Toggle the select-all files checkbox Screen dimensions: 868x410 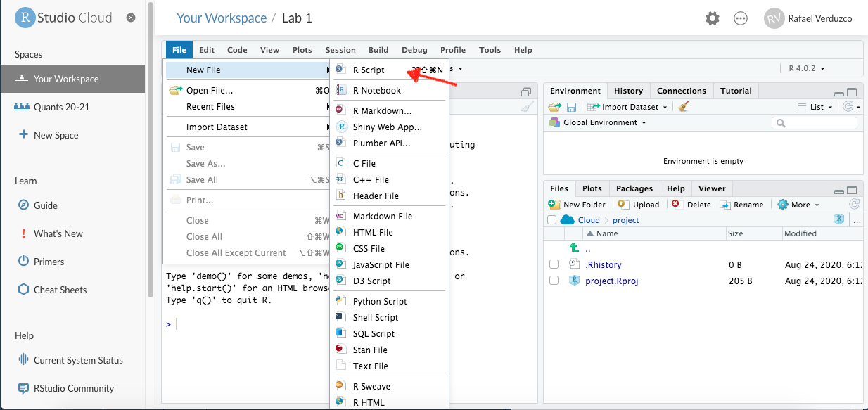(x=552, y=220)
